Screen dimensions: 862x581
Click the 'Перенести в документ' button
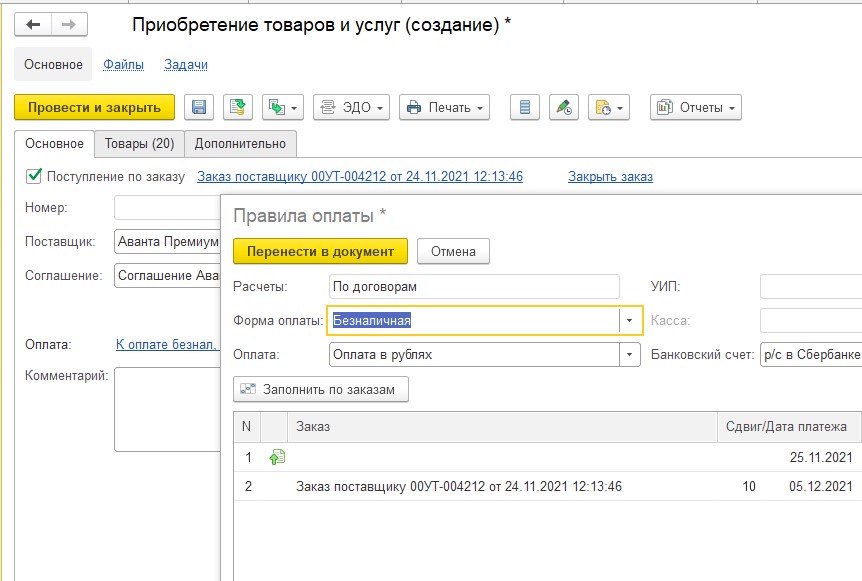pos(320,251)
